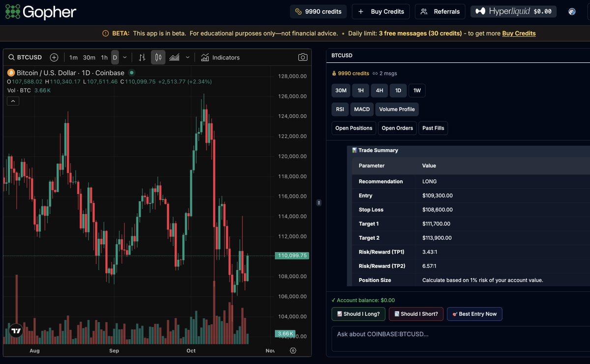Click the Bitcoin orange coin icon
Screen dimensions: 590x364
[x=11, y=73]
